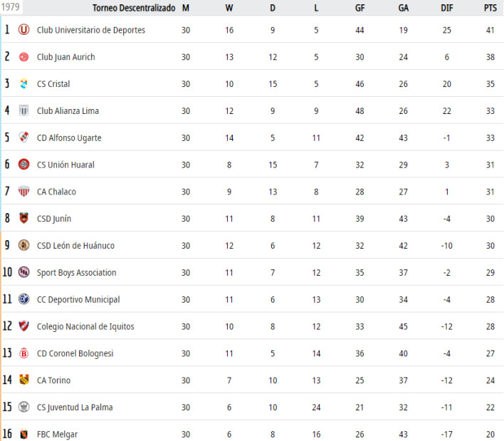Click the CS Cristal crest icon
The height and width of the screenshot is (441, 504).
point(23,83)
